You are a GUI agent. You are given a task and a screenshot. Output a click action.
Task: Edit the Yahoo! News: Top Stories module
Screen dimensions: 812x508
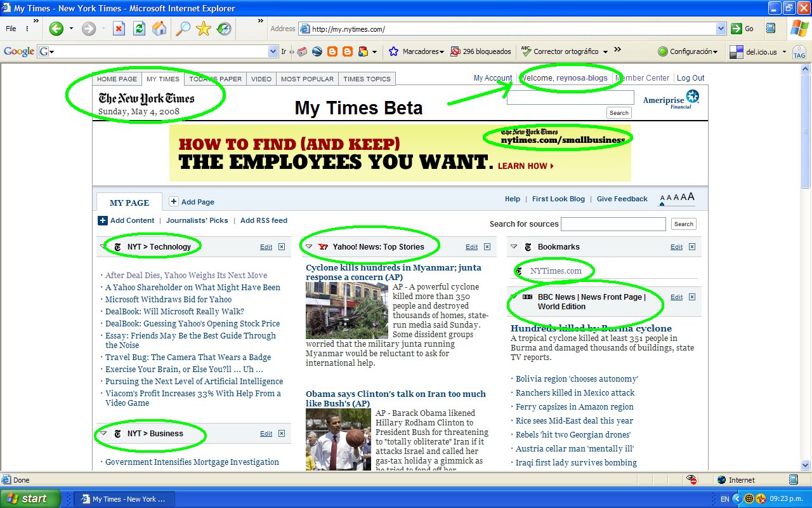472,247
